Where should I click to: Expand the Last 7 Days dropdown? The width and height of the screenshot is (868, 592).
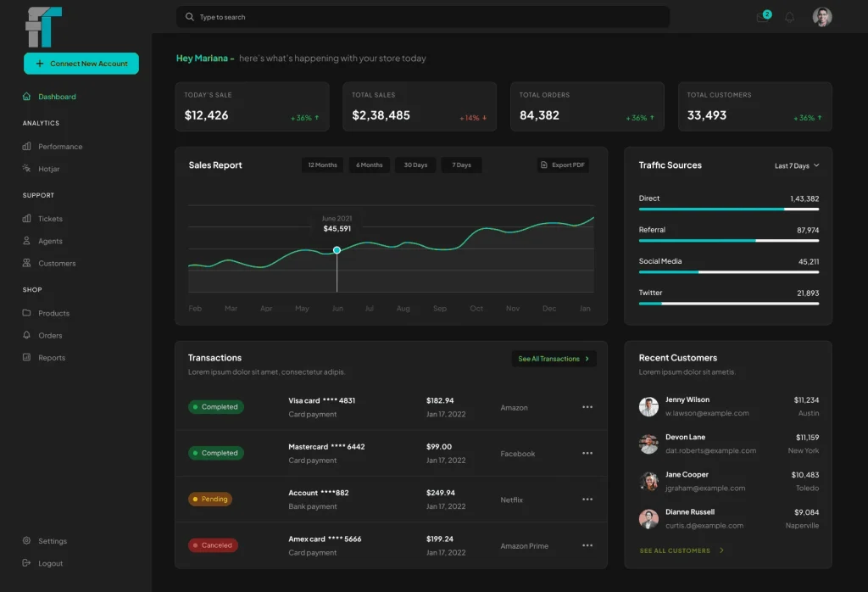[797, 166]
